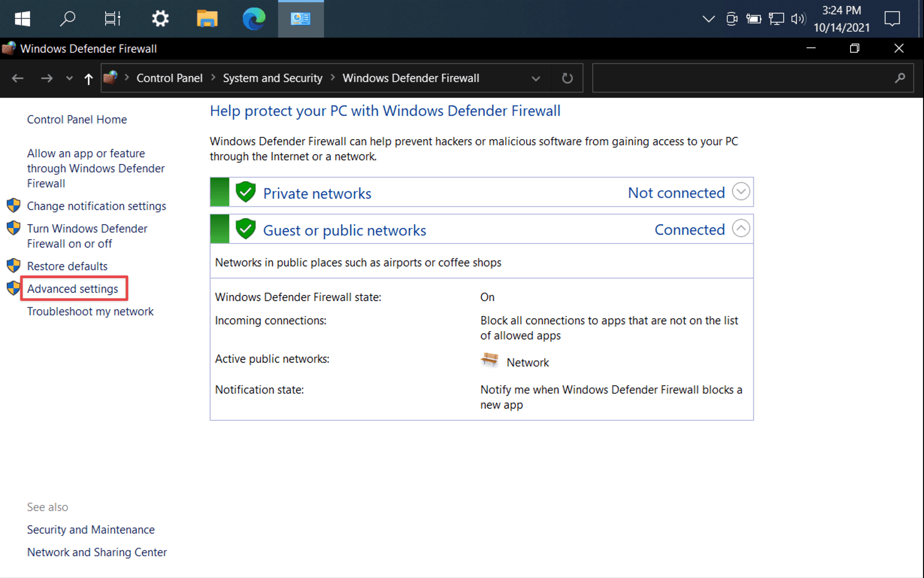The image size is (924, 578).
Task: Select the Control Panel taskbar app icon
Action: [x=300, y=19]
